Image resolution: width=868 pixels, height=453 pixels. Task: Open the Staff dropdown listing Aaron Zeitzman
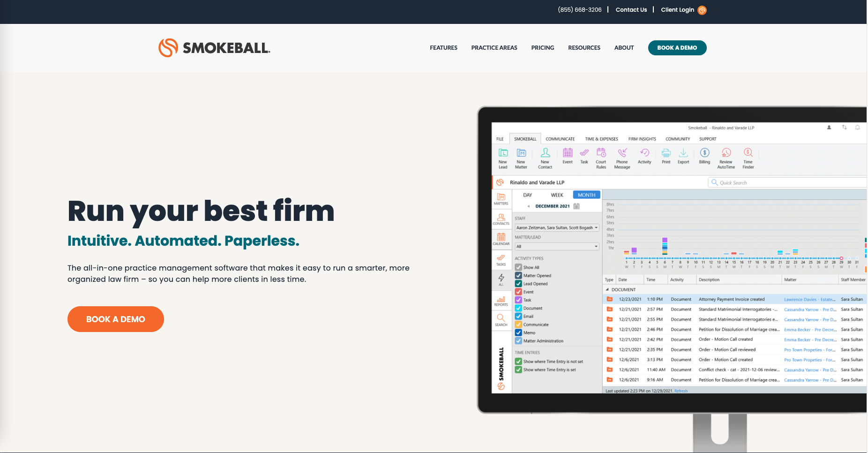[557, 228]
